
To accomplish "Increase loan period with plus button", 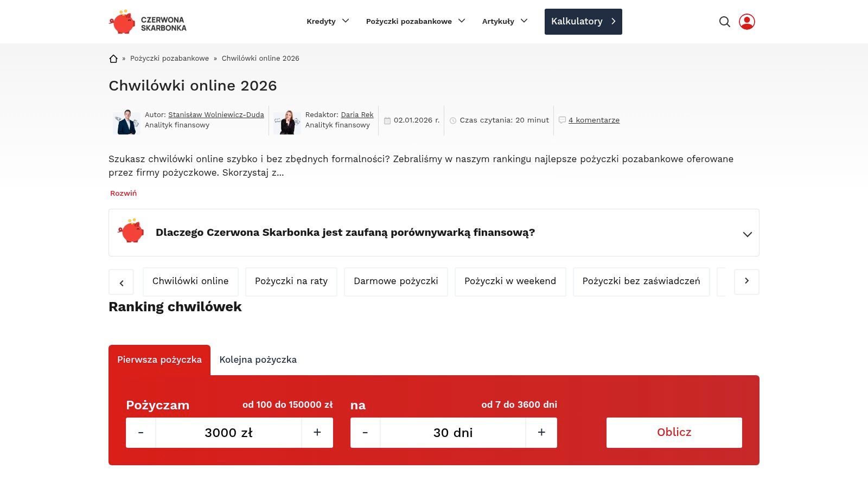I will (541, 433).
